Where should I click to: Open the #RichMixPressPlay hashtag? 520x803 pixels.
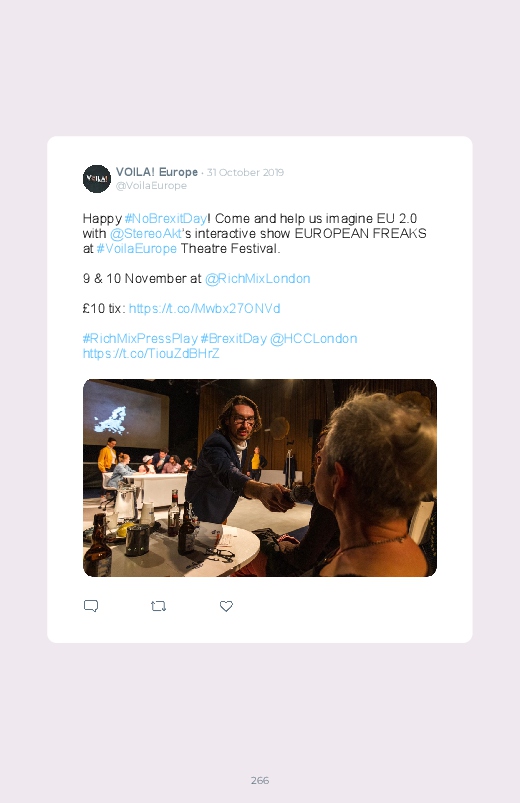[140, 339]
